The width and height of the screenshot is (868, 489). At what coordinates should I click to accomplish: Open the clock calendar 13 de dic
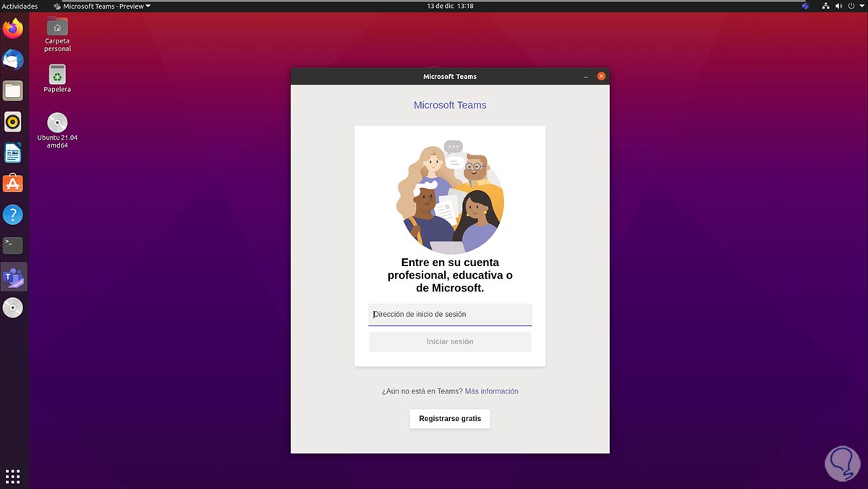coord(450,6)
